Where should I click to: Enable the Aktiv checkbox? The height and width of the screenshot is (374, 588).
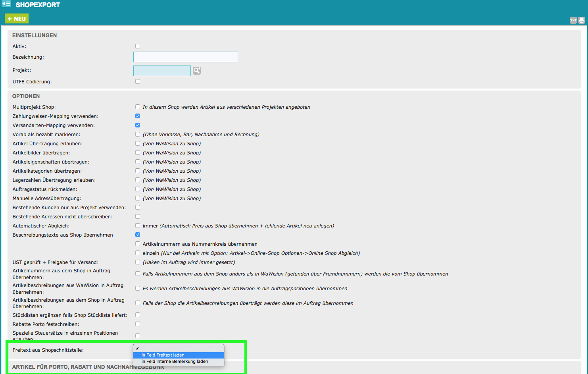pyautogui.click(x=138, y=46)
